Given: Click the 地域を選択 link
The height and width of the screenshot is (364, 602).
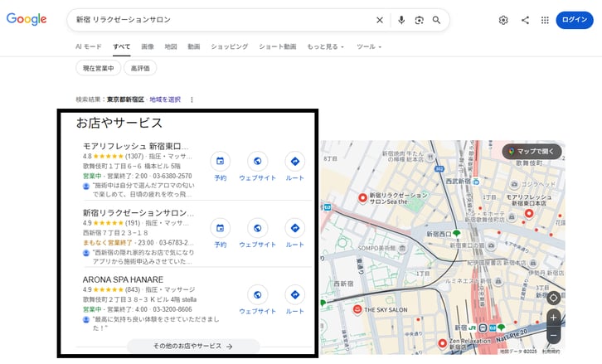Looking at the screenshot, I should click(165, 99).
